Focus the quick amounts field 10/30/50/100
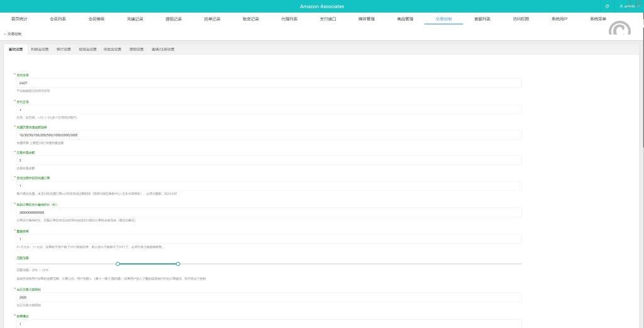 point(269,135)
